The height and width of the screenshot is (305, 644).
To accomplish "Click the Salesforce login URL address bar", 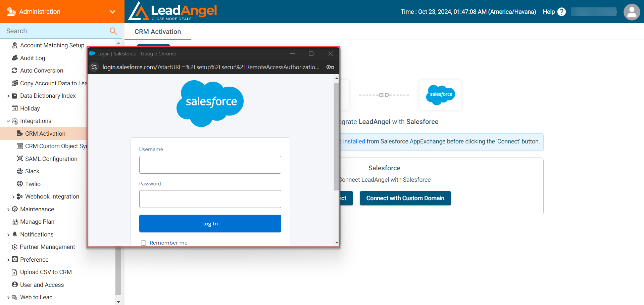I will [x=211, y=67].
